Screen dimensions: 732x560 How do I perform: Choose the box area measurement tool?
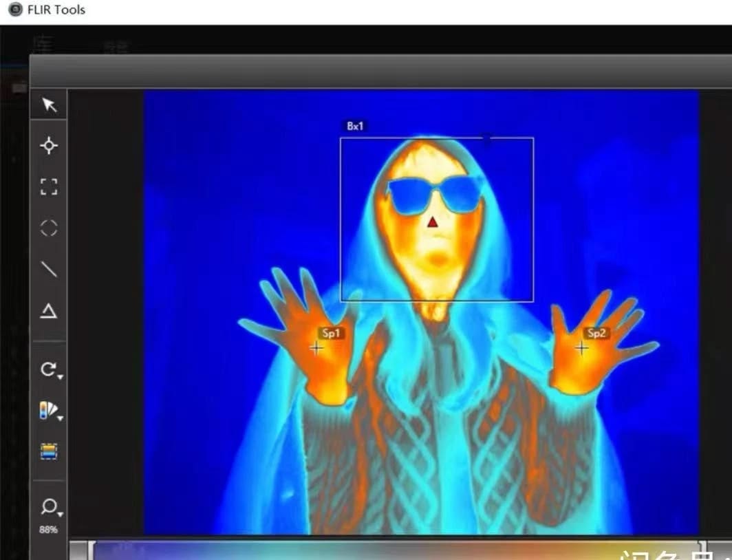(49, 186)
